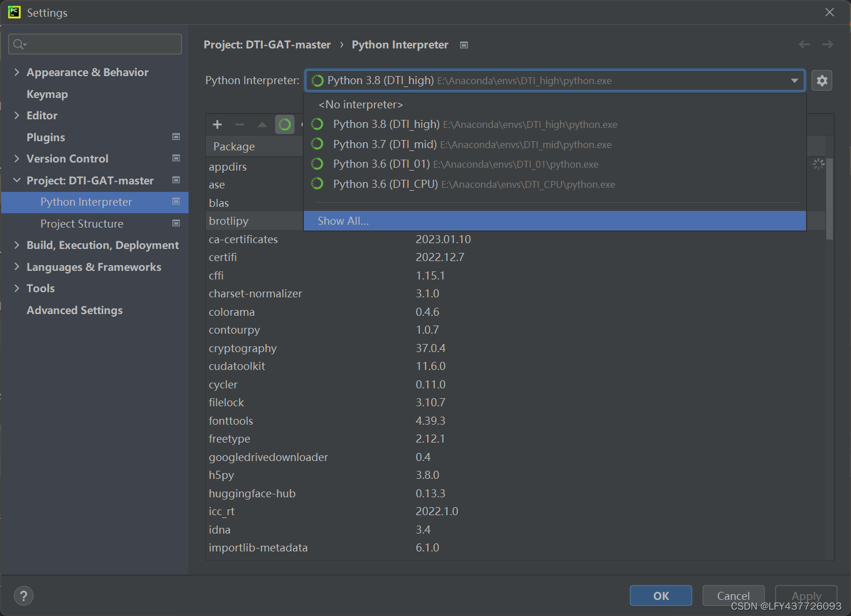The image size is (851, 616).
Task: Expand the Tools section
Action: 17,288
